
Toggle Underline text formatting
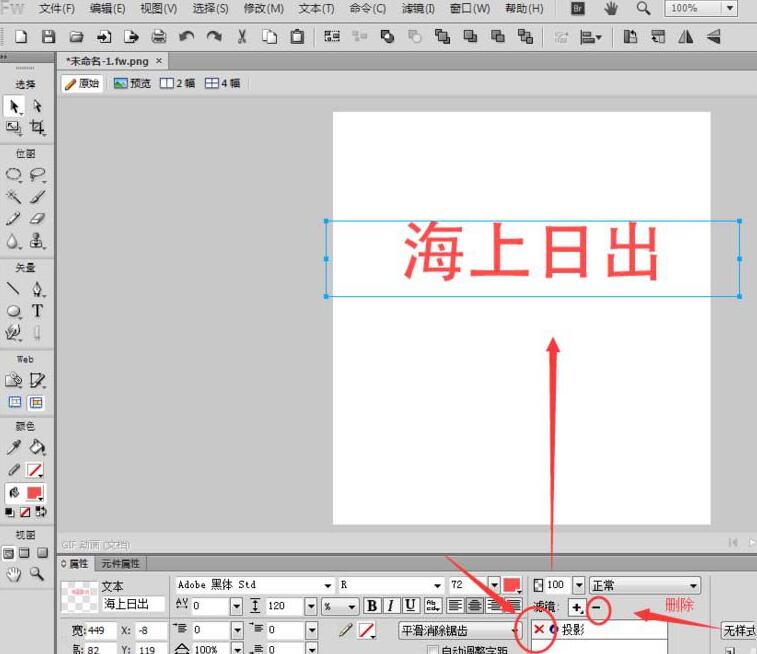click(x=410, y=605)
